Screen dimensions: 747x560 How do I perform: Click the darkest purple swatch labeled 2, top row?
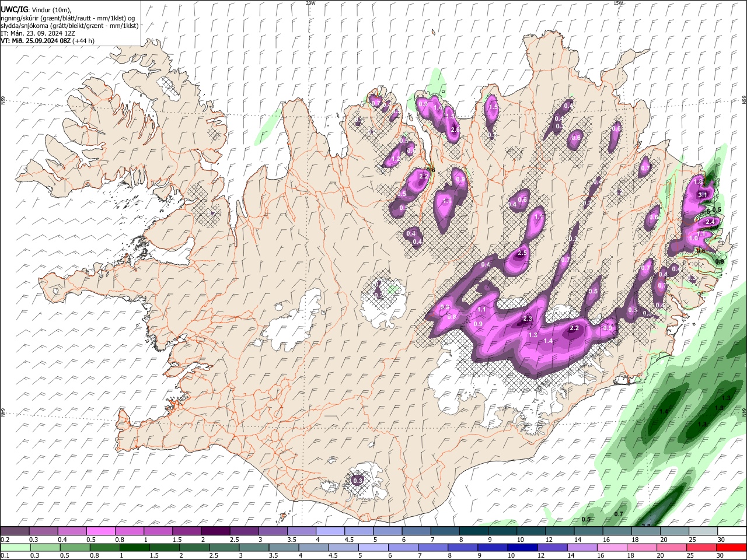click(x=215, y=531)
